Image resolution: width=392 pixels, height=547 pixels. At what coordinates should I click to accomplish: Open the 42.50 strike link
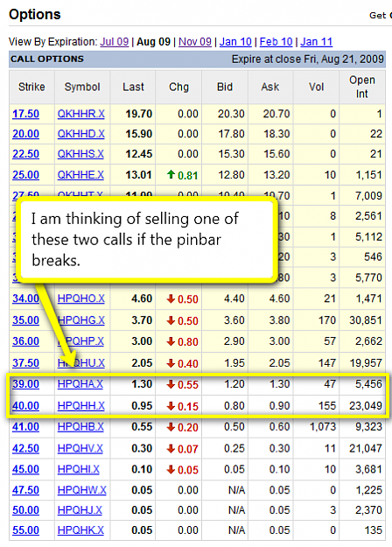point(25,449)
